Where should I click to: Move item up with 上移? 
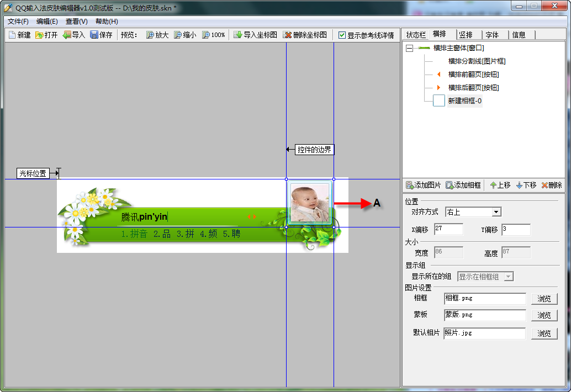point(500,186)
